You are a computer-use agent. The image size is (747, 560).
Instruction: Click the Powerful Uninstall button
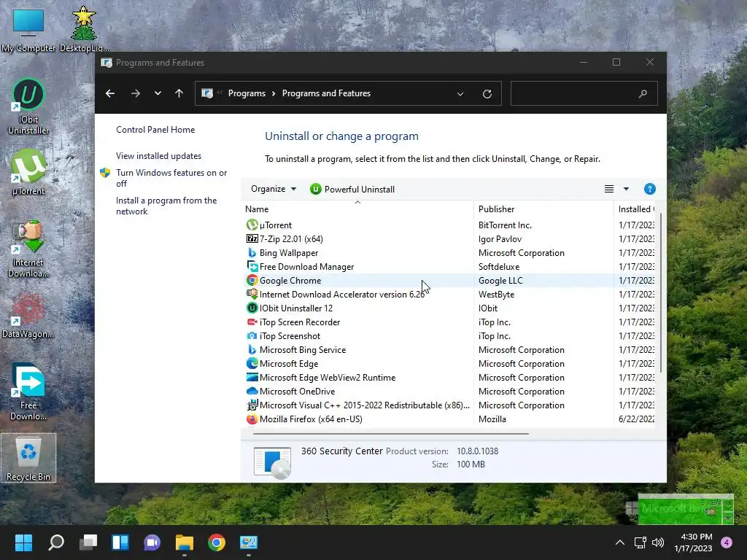[x=352, y=189]
